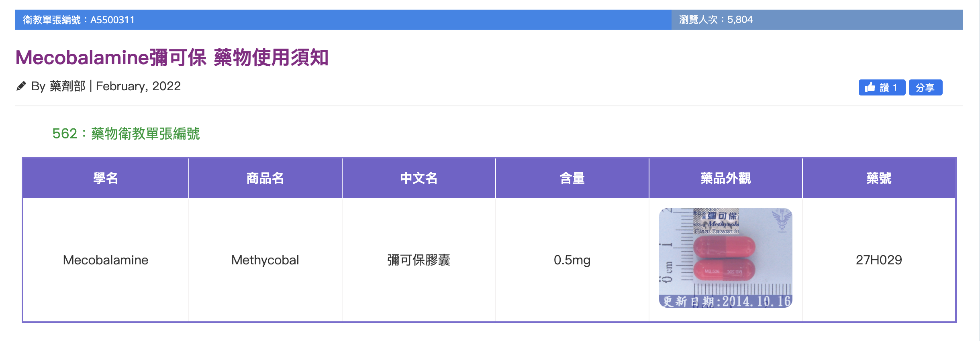Screen dimensions: 980x341
Task: Select the drug code 27H029 cell
Action: pyautogui.click(x=879, y=260)
